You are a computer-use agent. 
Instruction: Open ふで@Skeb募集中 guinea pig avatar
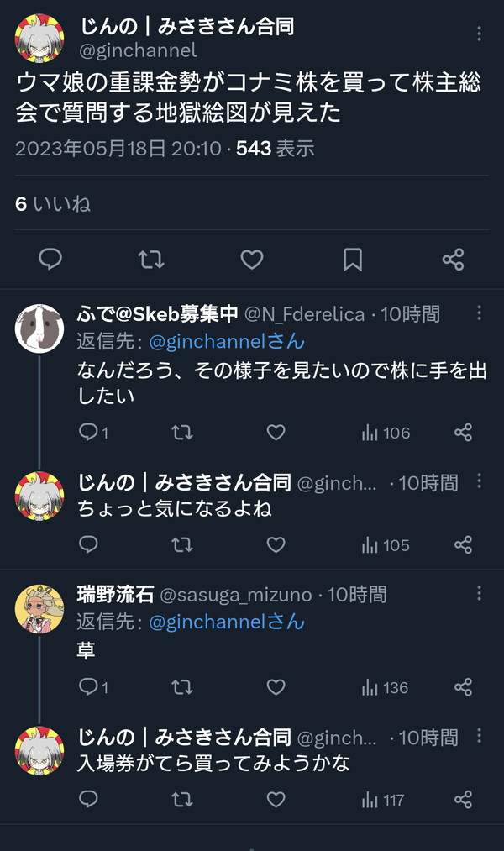39,328
